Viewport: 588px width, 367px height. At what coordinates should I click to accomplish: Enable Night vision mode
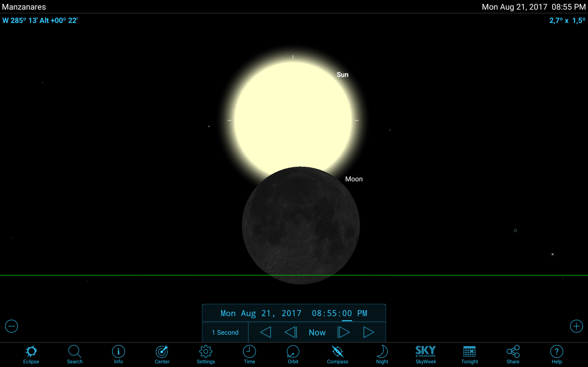pyautogui.click(x=382, y=354)
